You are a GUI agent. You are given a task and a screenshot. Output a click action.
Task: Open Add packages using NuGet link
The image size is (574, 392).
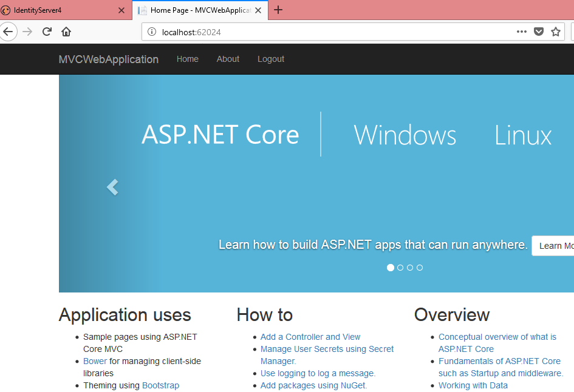pyautogui.click(x=313, y=385)
